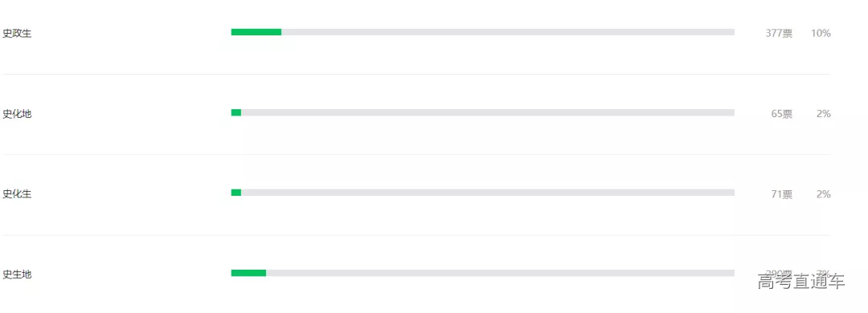Screen dimensions: 868x313
Task: Select the 史化地 poll option label
Action: (17, 114)
